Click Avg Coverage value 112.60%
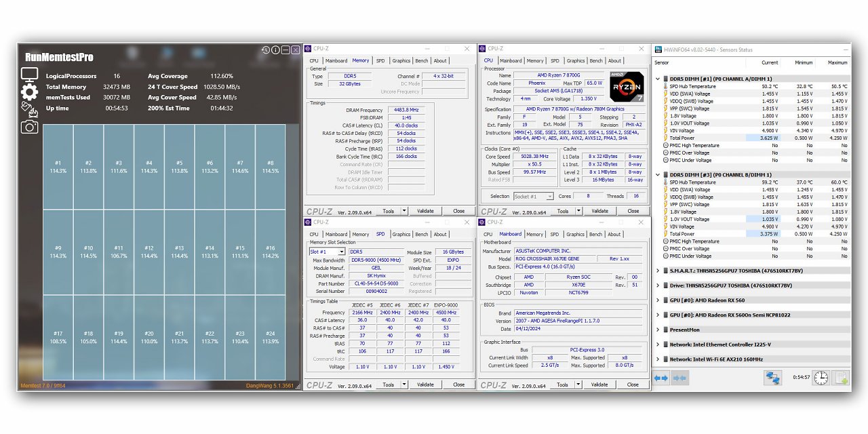868x434 pixels. [222, 76]
